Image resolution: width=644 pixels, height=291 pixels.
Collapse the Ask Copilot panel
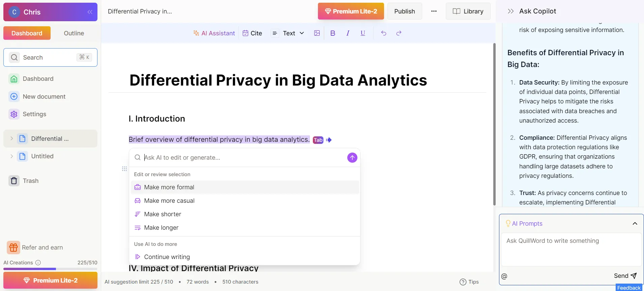click(510, 11)
